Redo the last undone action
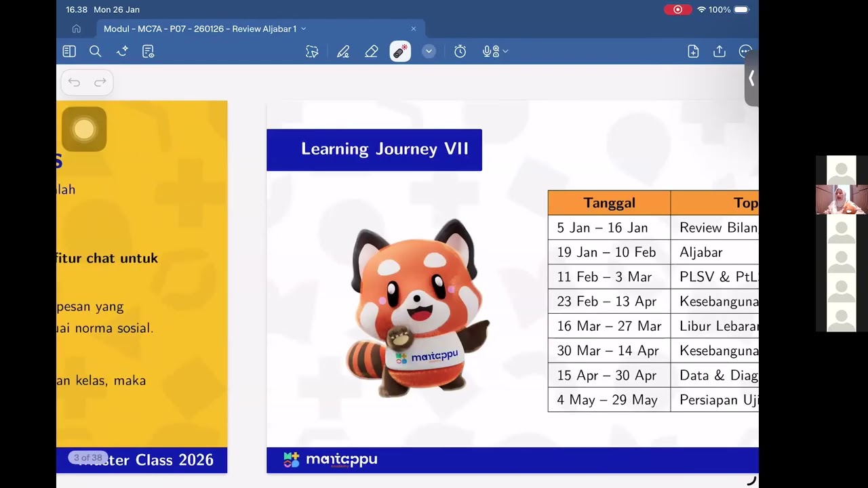The height and width of the screenshot is (488, 868). point(100,83)
